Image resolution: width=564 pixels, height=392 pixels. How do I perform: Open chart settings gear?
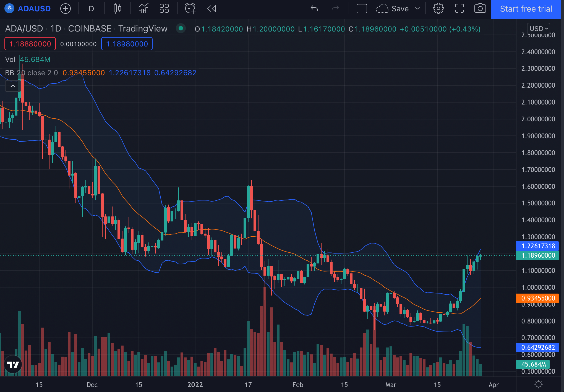point(438,9)
